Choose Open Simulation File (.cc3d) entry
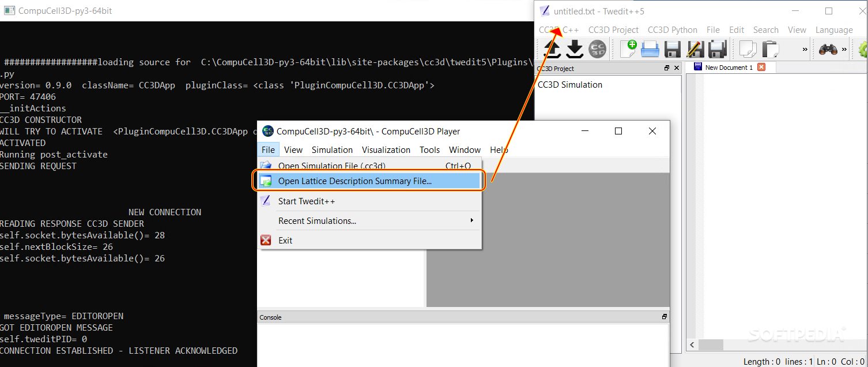The image size is (868, 367). [369, 166]
